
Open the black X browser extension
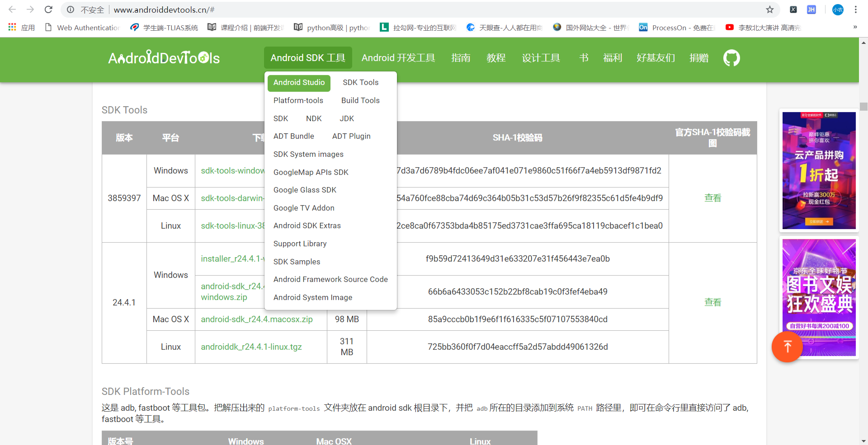tap(793, 9)
